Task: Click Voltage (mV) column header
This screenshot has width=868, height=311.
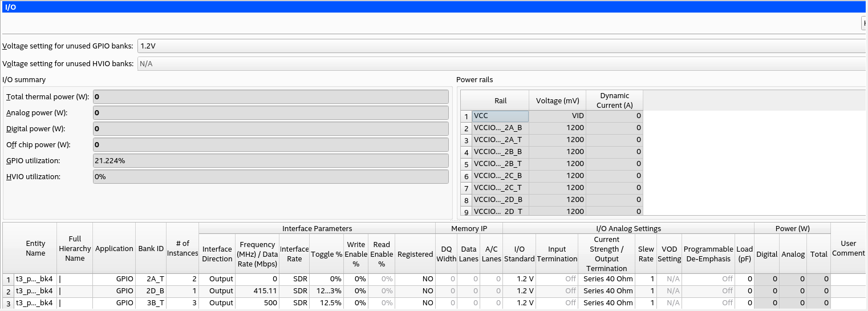Action: (x=557, y=101)
